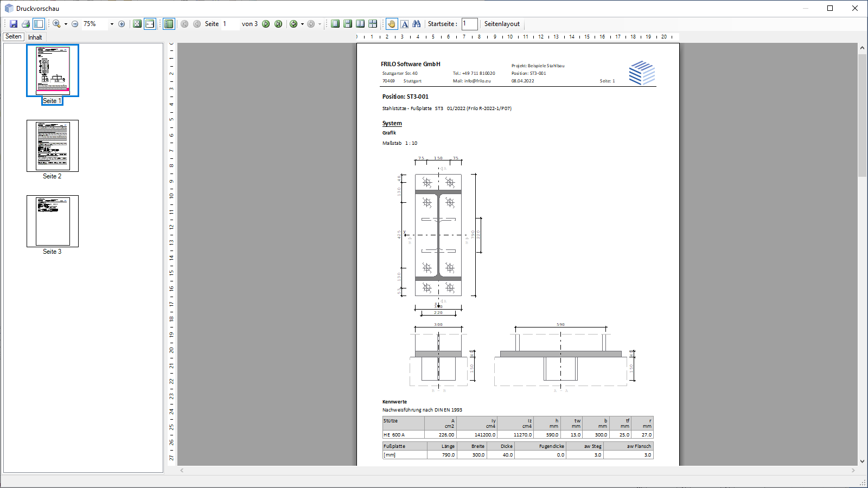Select continuous page view icon
The height and width of the screenshot is (488, 868).
[348, 24]
